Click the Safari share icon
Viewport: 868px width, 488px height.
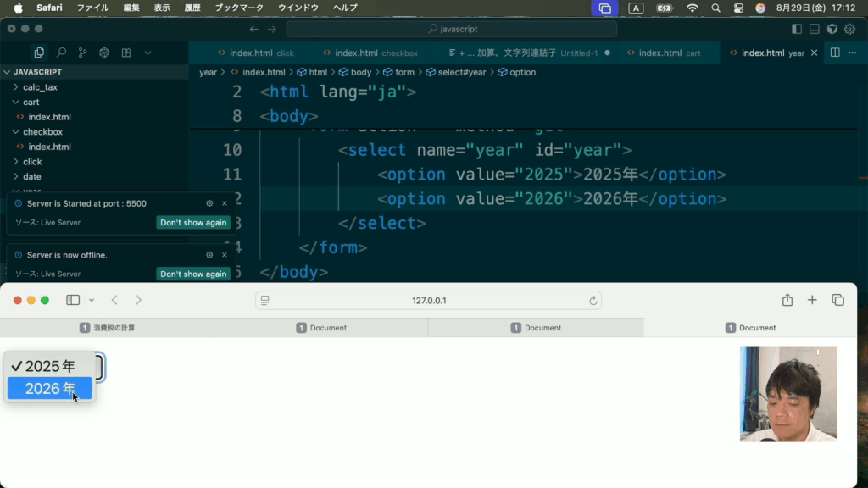pyautogui.click(x=787, y=300)
